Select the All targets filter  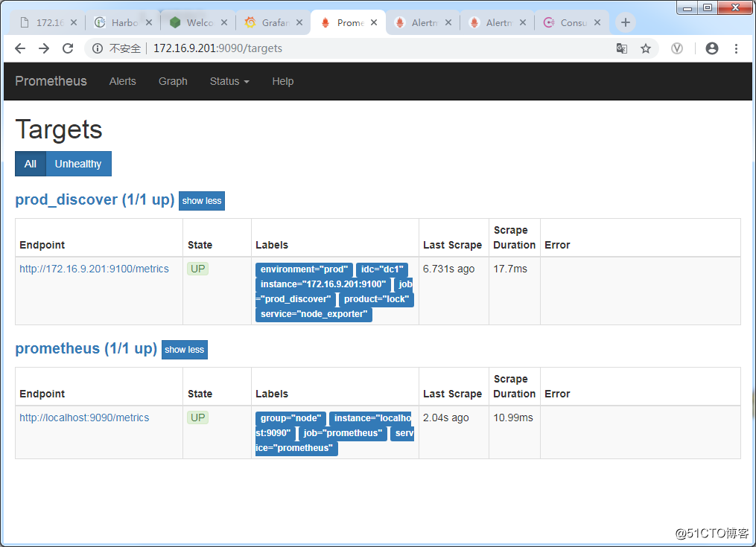[x=31, y=164]
